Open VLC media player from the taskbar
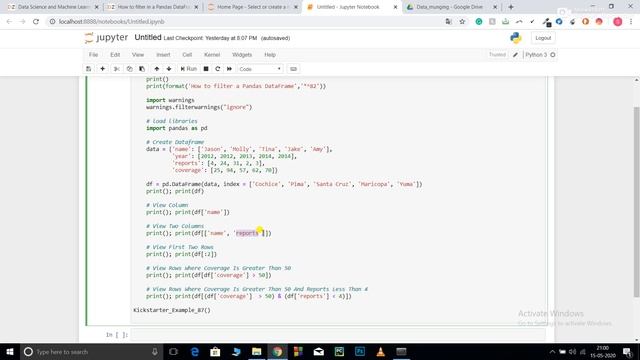 coord(380,351)
